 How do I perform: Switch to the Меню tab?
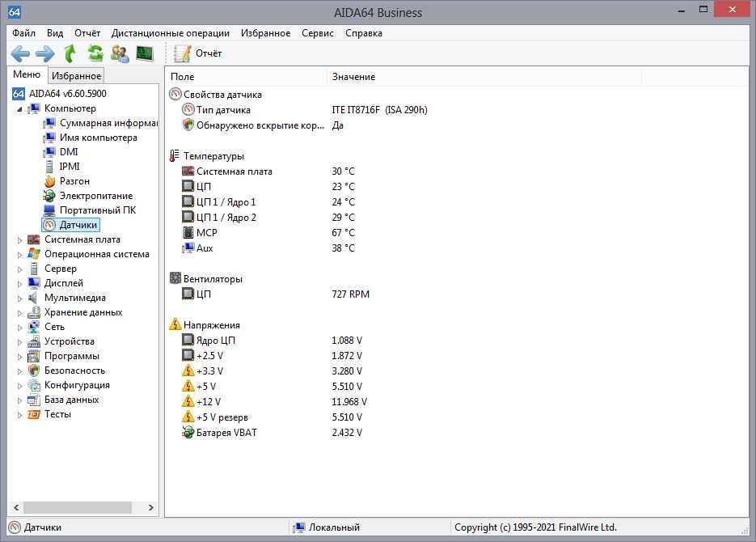tap(27, 74)
